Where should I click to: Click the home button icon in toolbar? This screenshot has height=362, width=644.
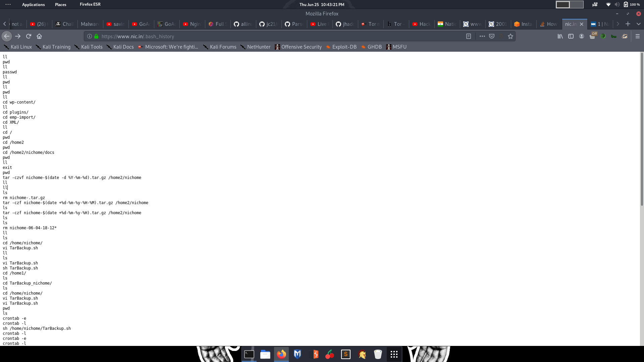(39, 36)
